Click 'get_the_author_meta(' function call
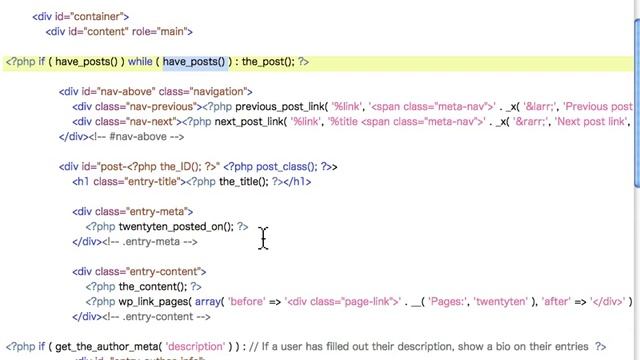 [x=108, y=347]
